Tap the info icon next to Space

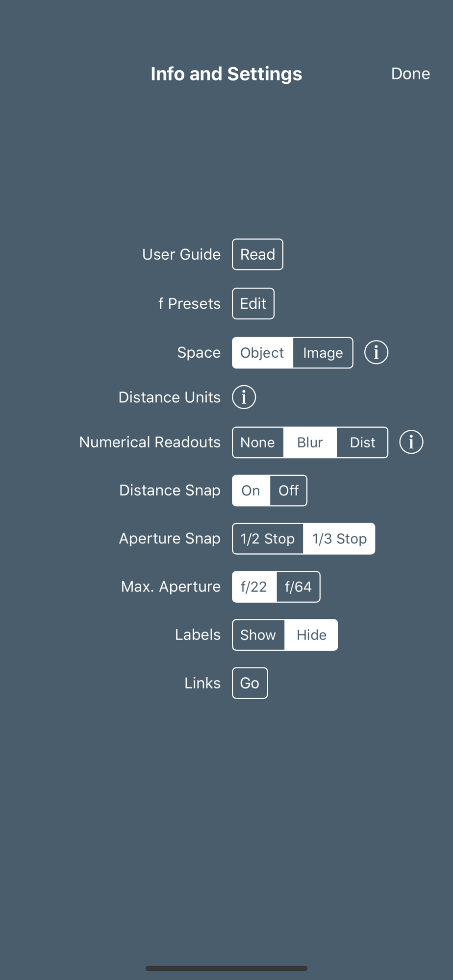(376, 352)
